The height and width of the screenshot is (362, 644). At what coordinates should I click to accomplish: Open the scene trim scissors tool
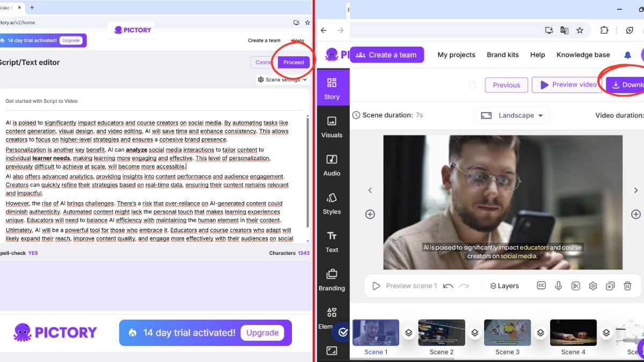pyautogui.click(x=575, y=285)
